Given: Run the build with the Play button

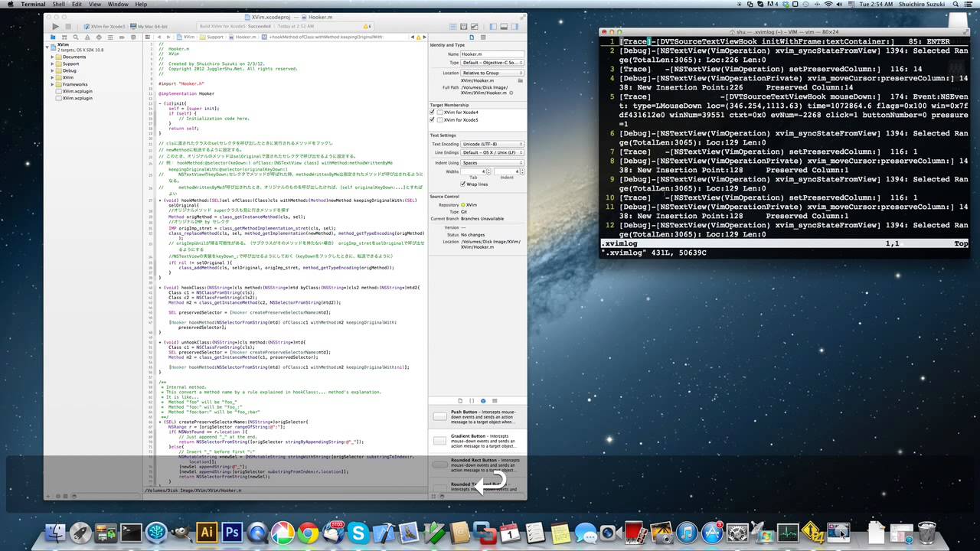Looking at the screenshot, I should (x=55, y=27).
